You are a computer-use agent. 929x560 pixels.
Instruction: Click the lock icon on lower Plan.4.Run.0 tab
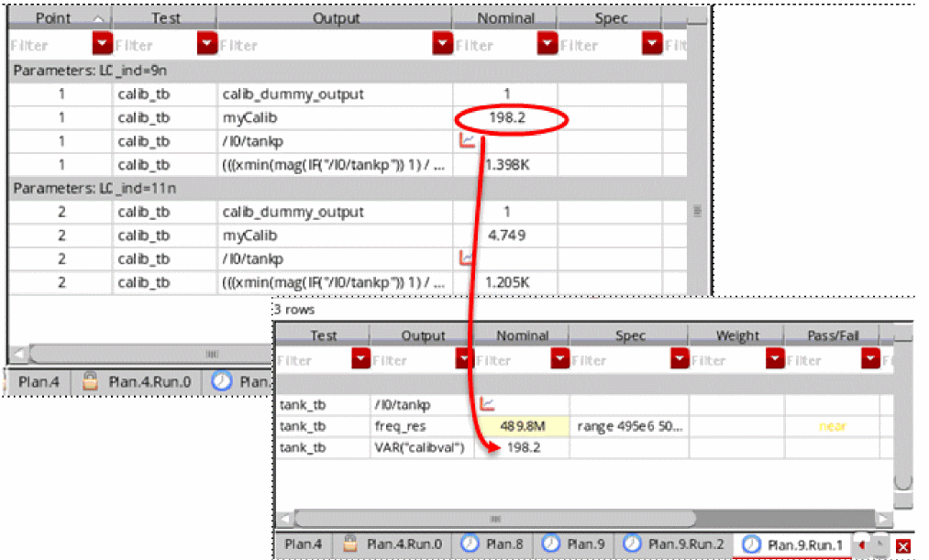(350, 544)
